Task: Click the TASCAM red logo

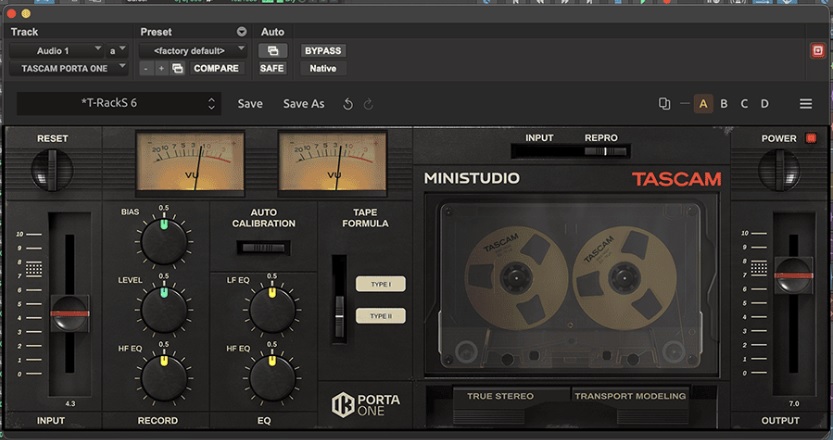Action: [x=676, y=179]
